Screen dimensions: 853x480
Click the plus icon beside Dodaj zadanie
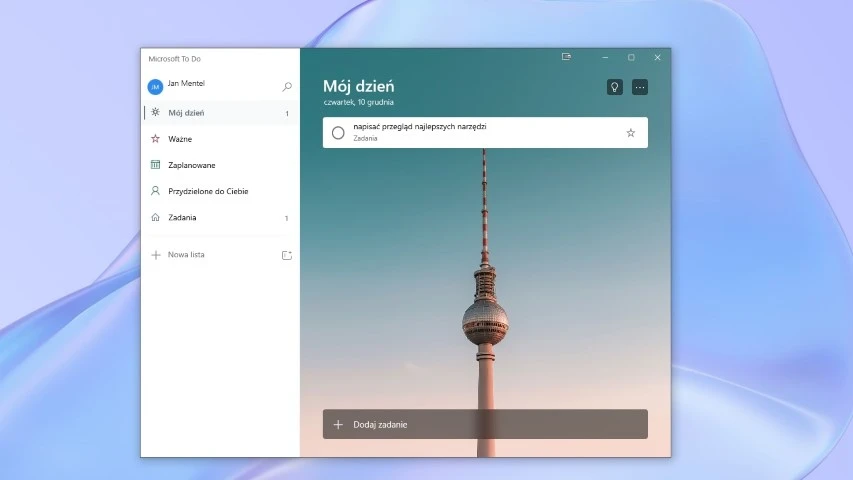[x=338, y=424]
